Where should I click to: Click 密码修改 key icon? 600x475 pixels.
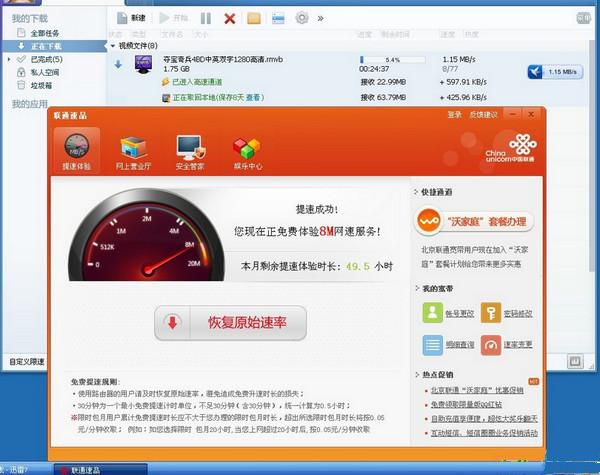tap(491, 312)
